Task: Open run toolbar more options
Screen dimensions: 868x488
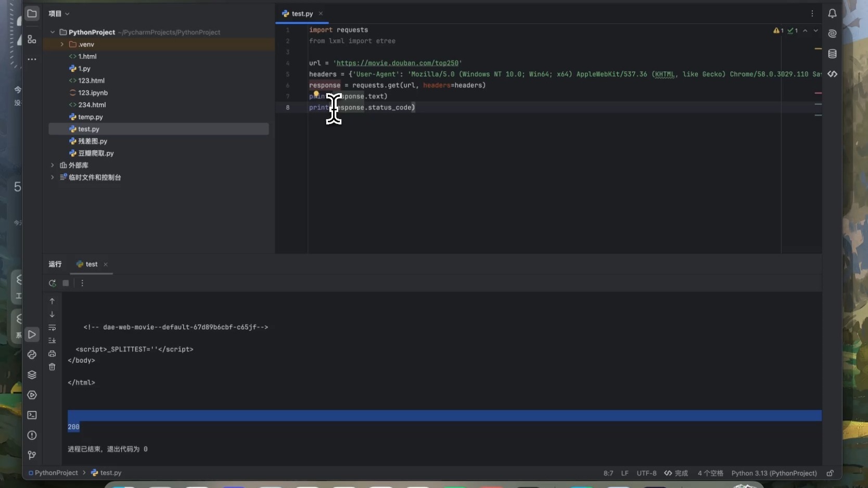Action: pos(82,283)
